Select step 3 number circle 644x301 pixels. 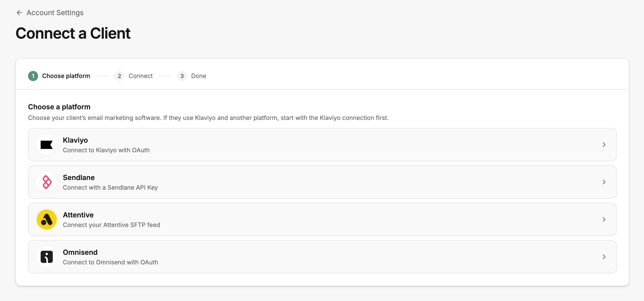(182, 76)
